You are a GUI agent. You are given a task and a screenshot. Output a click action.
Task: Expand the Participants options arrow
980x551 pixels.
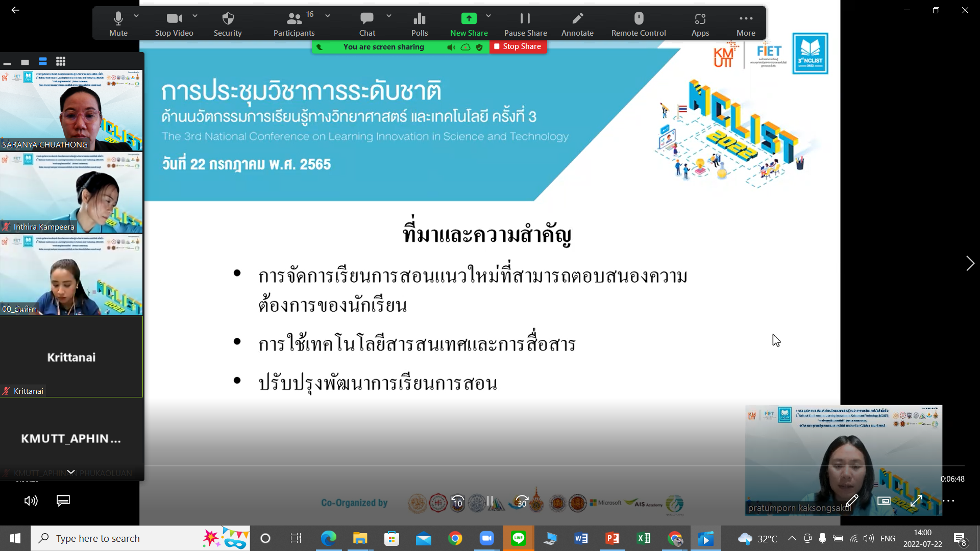click(x=328, y=16)
